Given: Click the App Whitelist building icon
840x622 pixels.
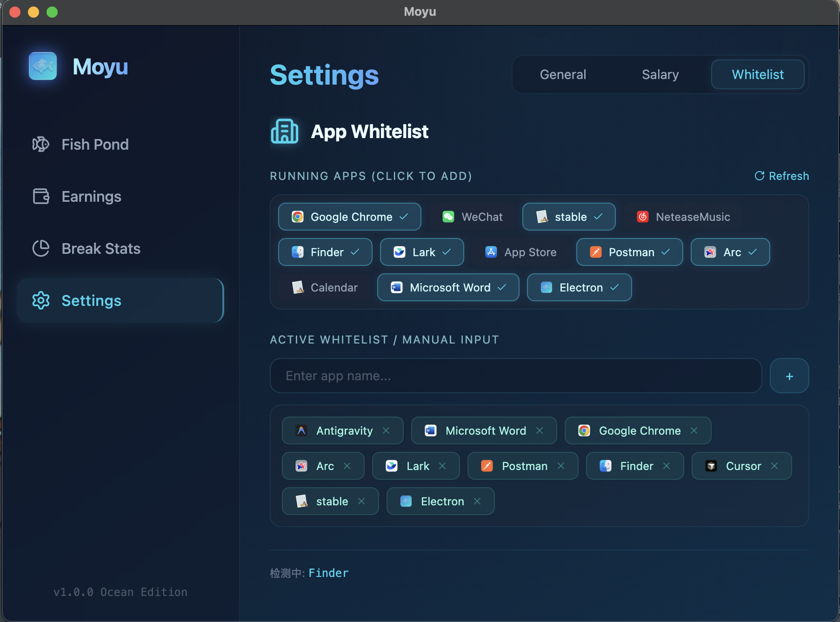Looking at the screenshot, I should [285, 131].
